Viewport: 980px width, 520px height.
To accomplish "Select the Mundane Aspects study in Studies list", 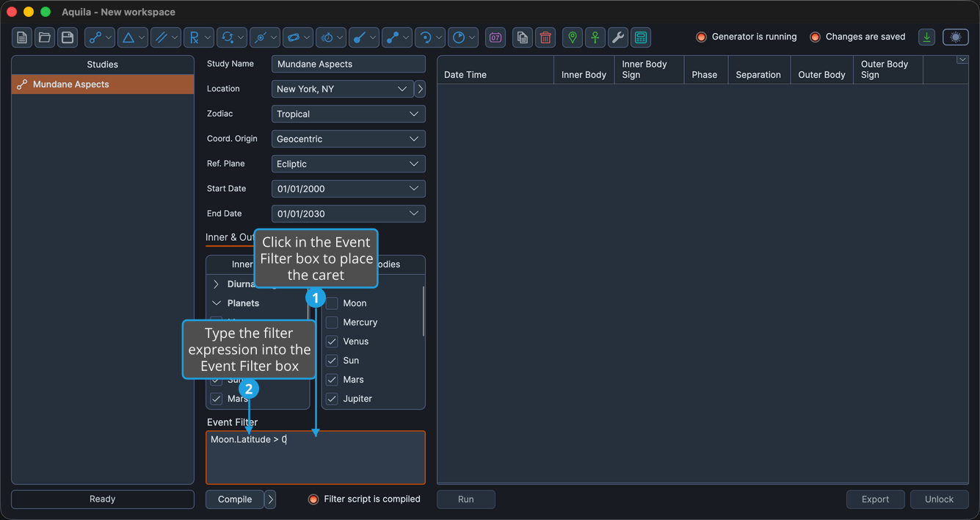I will coord(103,84).
